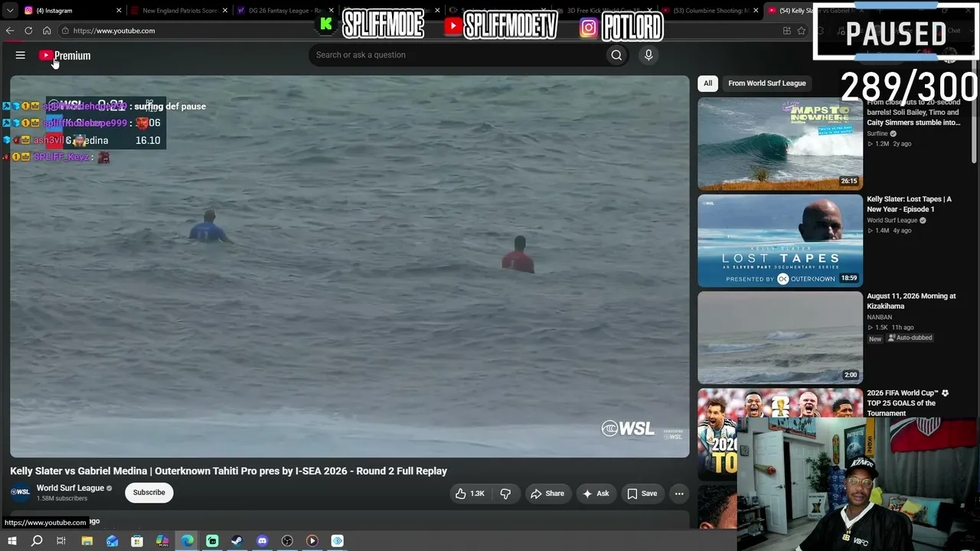The height and width of the screenshot is (551, 980).
Task: Click the browser address bar URL
Action: [114, 31]
